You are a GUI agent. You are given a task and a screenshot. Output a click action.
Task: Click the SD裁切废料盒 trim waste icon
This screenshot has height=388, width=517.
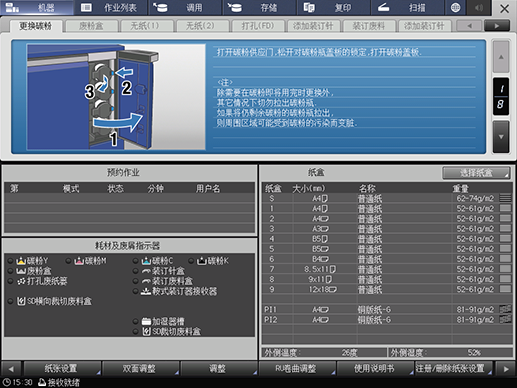(x=146, y=331)
